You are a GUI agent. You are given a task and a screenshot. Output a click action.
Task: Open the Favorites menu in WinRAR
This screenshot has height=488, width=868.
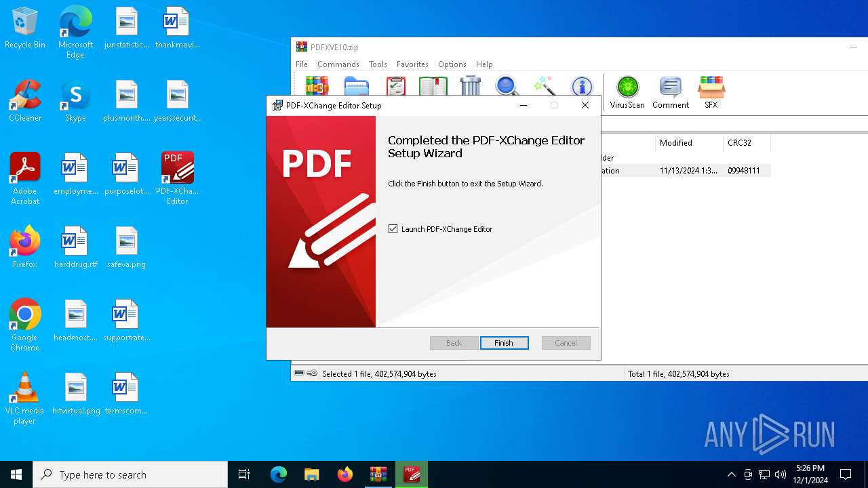tap(412, 64)
